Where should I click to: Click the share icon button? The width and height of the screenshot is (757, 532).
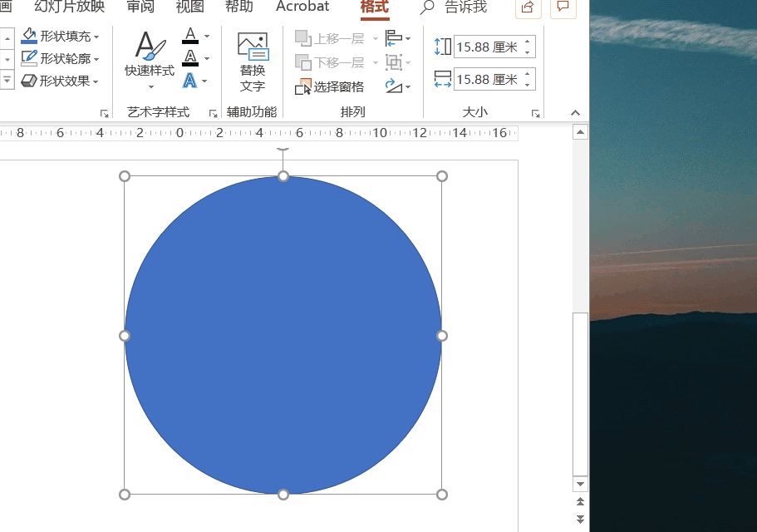(x=528, y=7)
